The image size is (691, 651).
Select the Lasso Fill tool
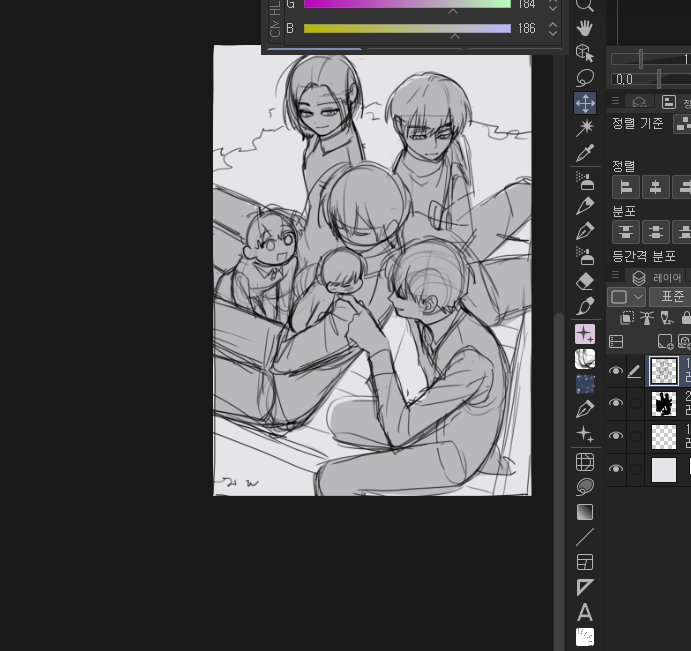(585, 487)
